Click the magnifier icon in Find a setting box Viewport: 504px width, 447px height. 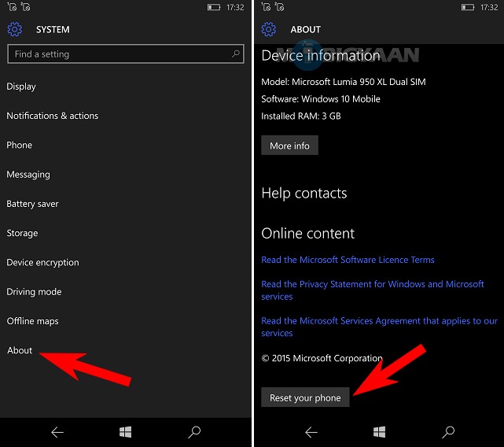(x=236, y=54)
